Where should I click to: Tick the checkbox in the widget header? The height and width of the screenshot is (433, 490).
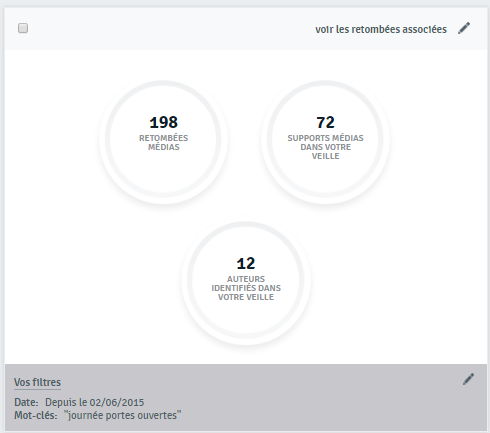click(x=23, y=28)
